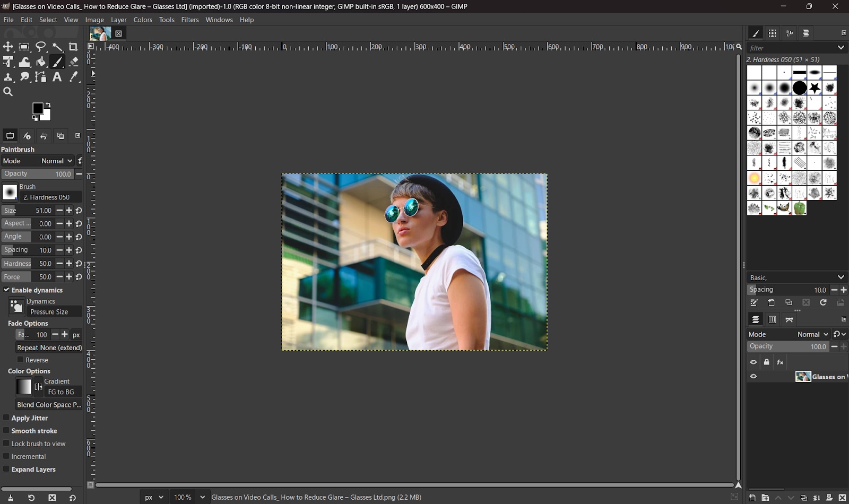This screenshot has height=504, width=849.
Task: Enable the Smooth stroke checkbox
Action: (6, 431)
